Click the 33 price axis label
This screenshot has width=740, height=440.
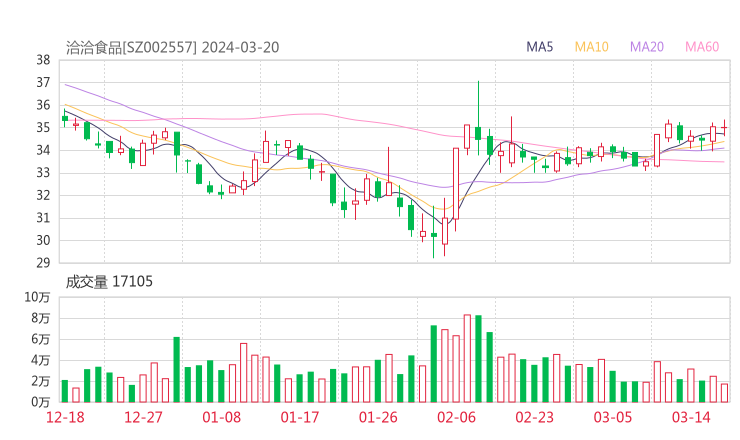[43, 173]
